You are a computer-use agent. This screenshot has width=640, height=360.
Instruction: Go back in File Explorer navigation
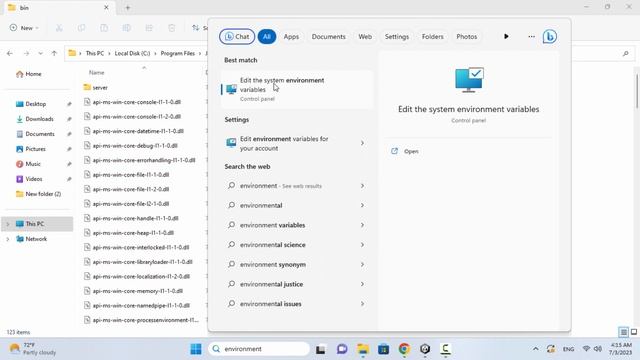(10, 53)
